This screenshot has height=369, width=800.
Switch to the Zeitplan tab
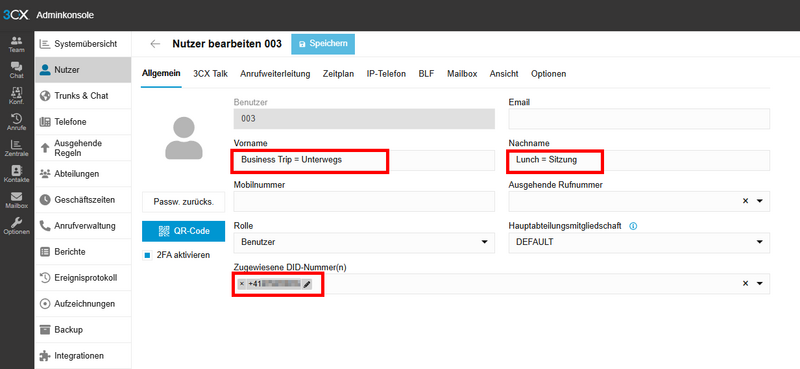click(338, 74)
